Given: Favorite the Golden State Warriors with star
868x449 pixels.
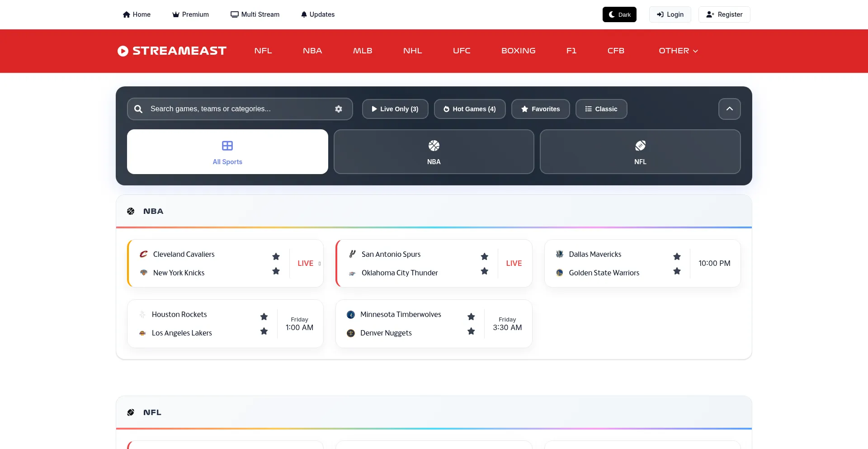Looking at the screenshot, I should (677, 271).
